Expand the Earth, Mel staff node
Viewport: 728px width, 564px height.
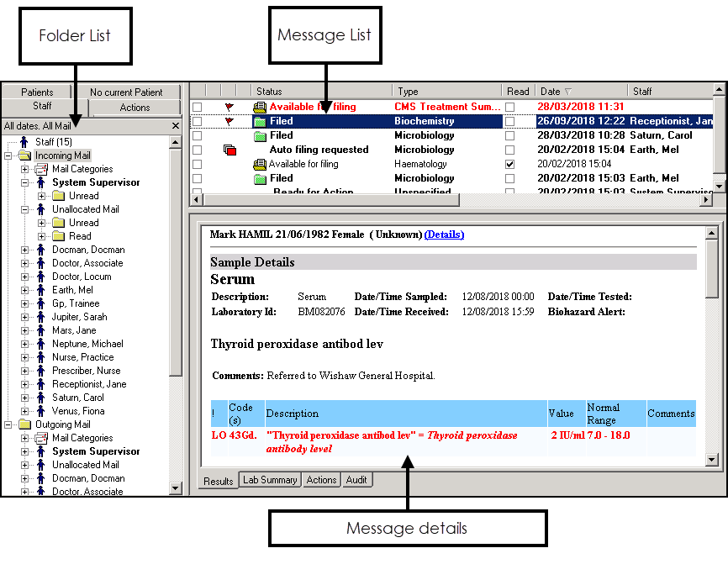25,290
